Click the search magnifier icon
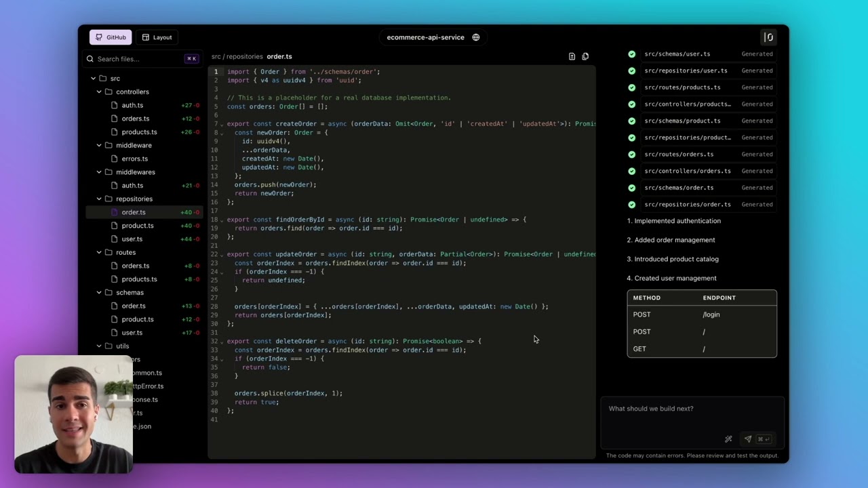The image size is (868, 488). click(90, 59)
